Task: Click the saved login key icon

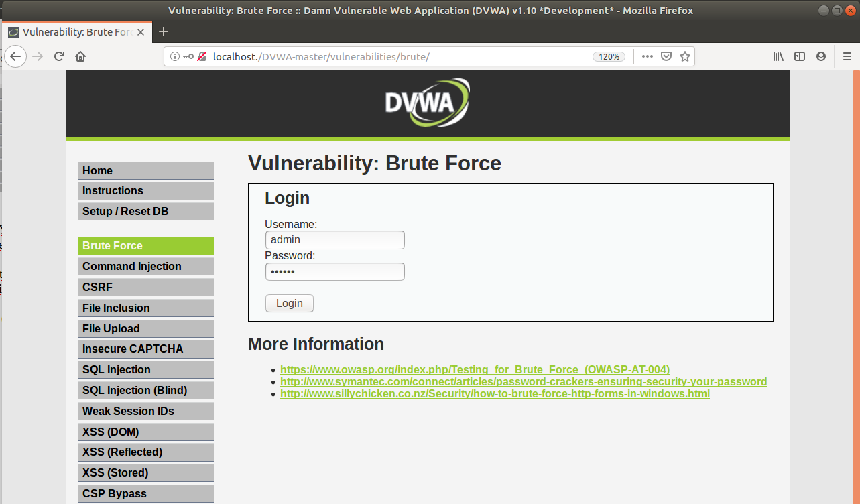Action: coord(188,57)
